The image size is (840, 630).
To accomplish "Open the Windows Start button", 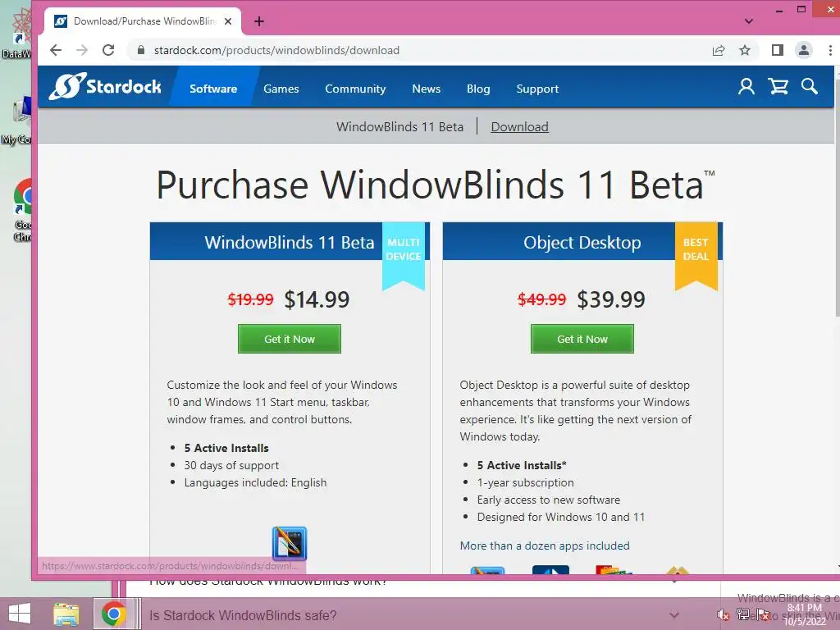I will 20,614.
